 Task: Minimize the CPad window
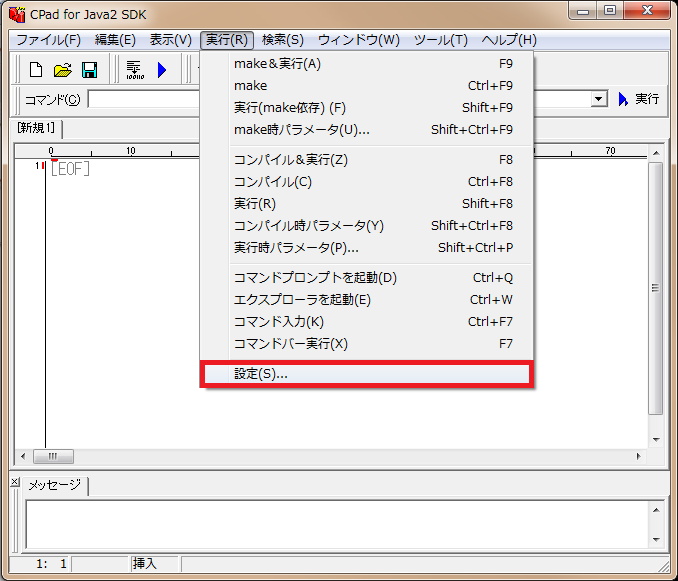coord(582,11)
